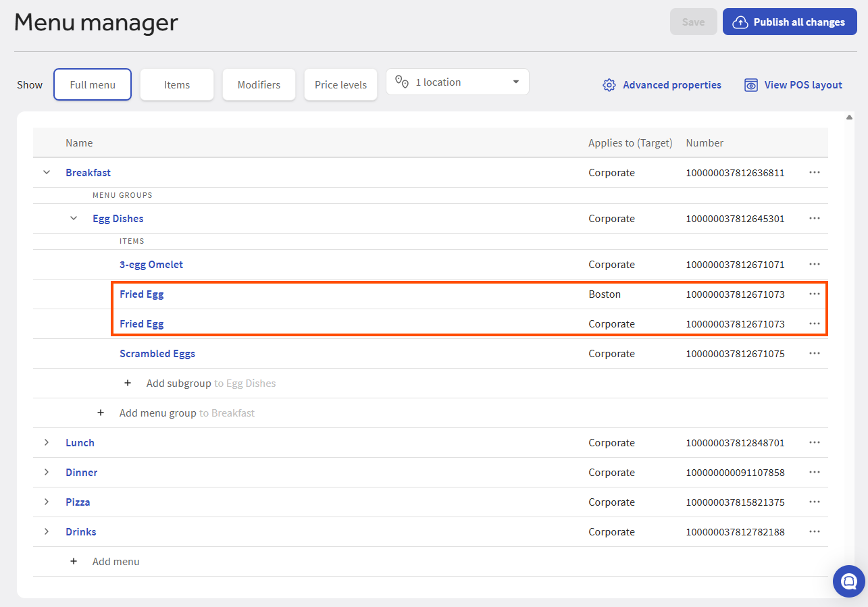Open the three-dot menu for the Dinner row
Viewport: 868px width, 607px height.
[814, 473]
